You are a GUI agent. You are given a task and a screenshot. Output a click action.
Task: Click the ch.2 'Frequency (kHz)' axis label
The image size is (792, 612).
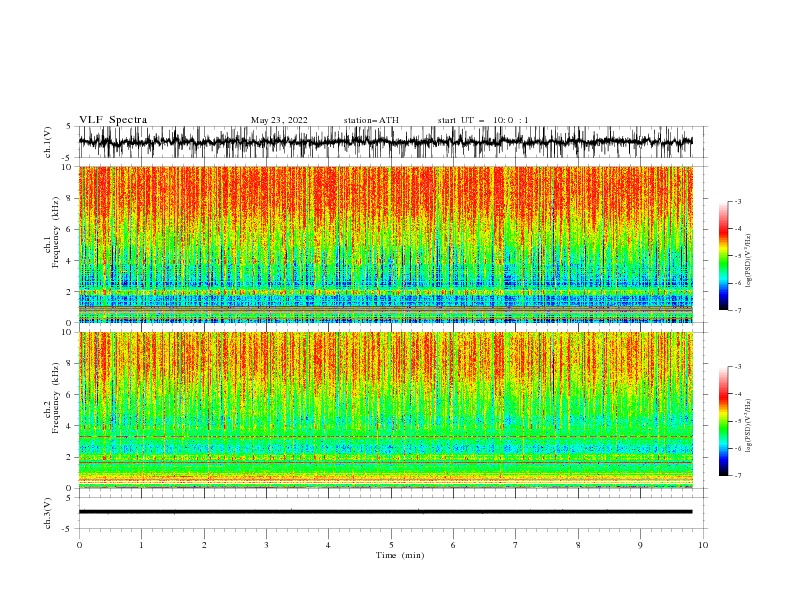tap(55, 398)
